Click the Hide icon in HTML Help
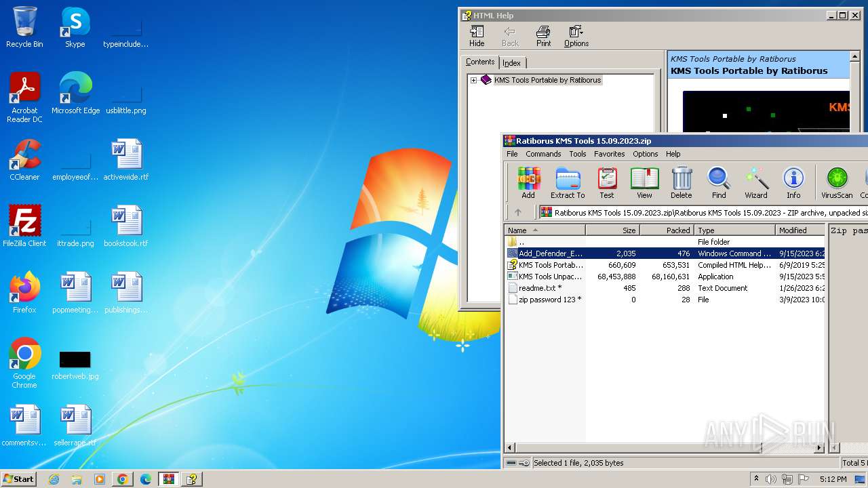868x488 pixels. tap(477, 37)
